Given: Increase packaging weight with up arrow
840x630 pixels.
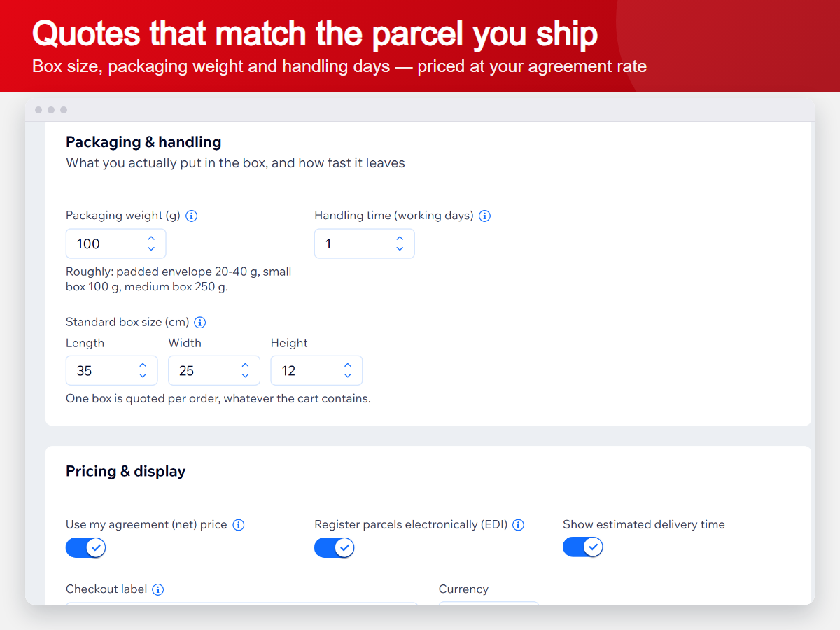Looking at the screenshot, I should [x=151, y=239].
